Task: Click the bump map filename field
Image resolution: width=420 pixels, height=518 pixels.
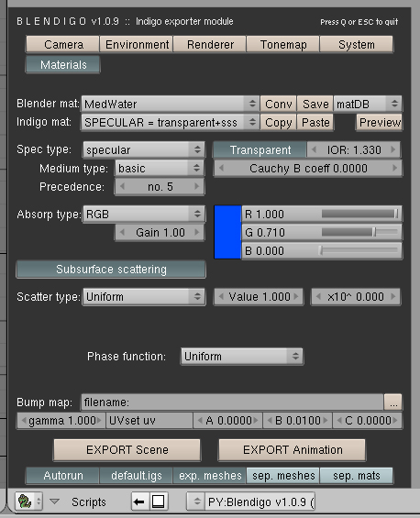Action: pyautogui.click(x=233, y=402)
